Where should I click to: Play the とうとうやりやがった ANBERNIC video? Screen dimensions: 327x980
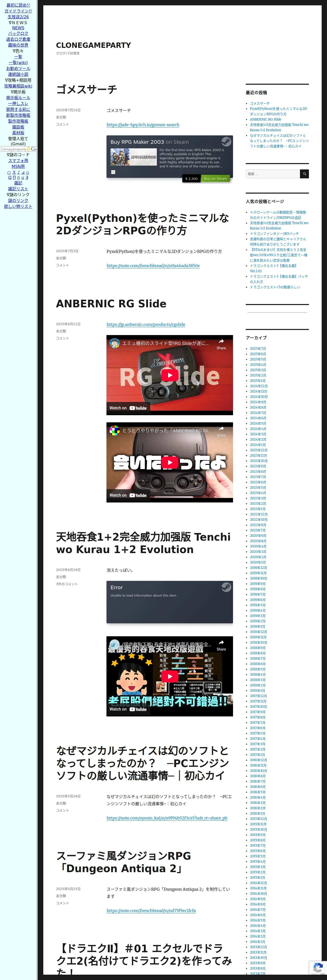pyautogui.click(x=170, y=463)
